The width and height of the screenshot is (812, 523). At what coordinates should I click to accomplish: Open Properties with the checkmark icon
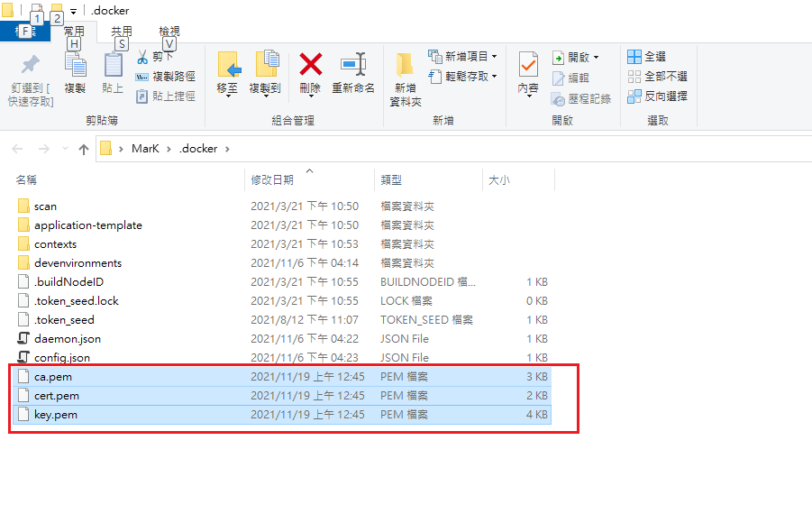click(x=527, y=65)
